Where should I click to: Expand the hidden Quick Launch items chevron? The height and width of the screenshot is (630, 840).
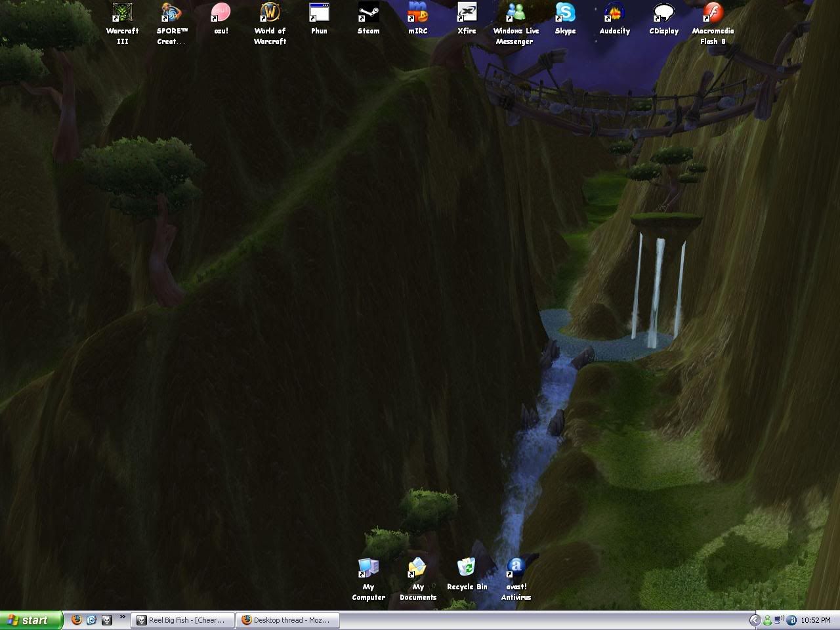coord(122,618)
